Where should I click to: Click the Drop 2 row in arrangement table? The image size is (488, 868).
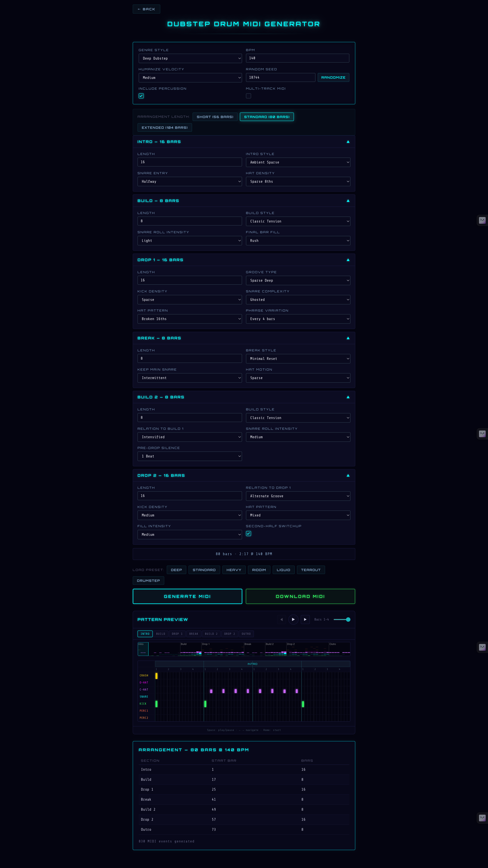[x=244, y=819]
